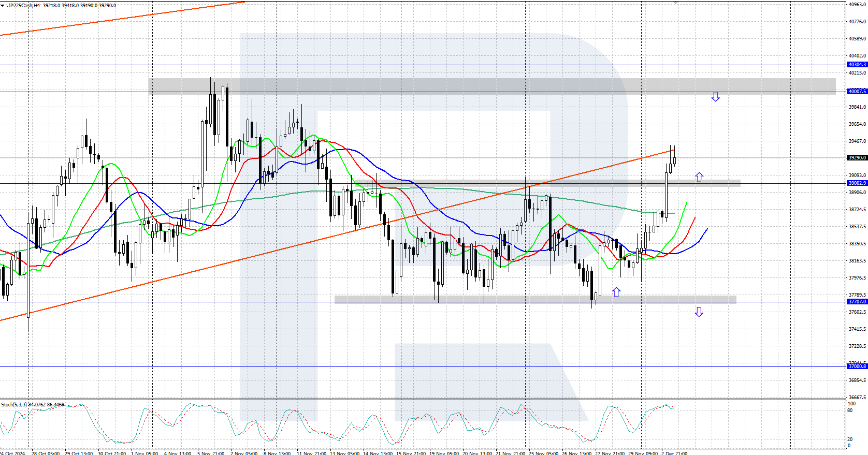Click the blue up arrow above 39002.9 level
This screenshot has width=868, height=455.
tap(699, 177)
